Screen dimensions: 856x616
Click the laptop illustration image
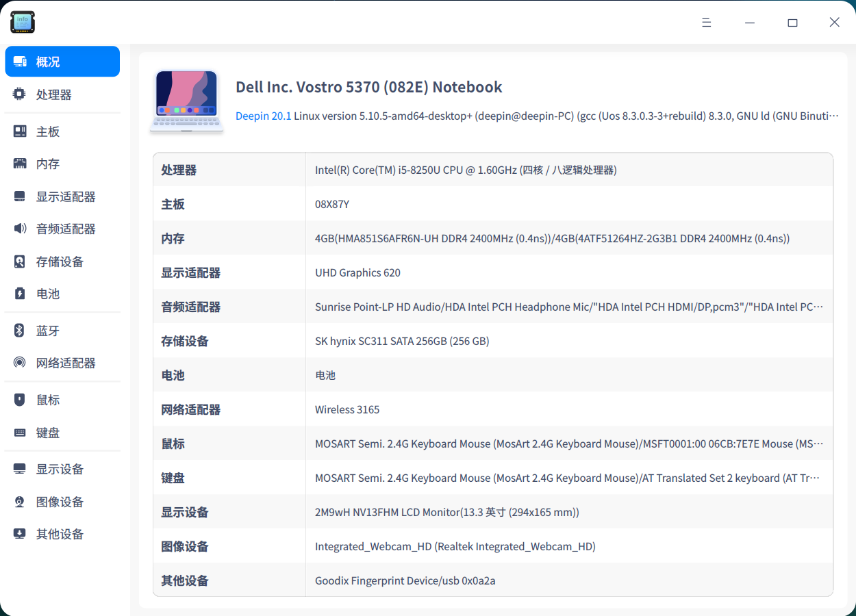click(x=187, y=101)
